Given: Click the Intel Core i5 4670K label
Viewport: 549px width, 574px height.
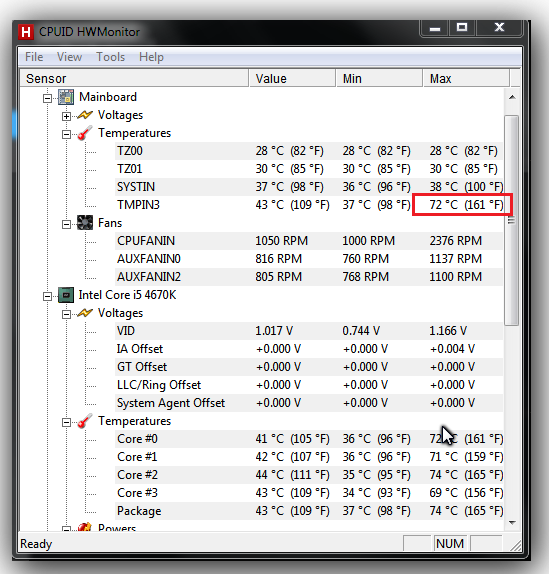Looking at the screenshot, I should (127, 295).
